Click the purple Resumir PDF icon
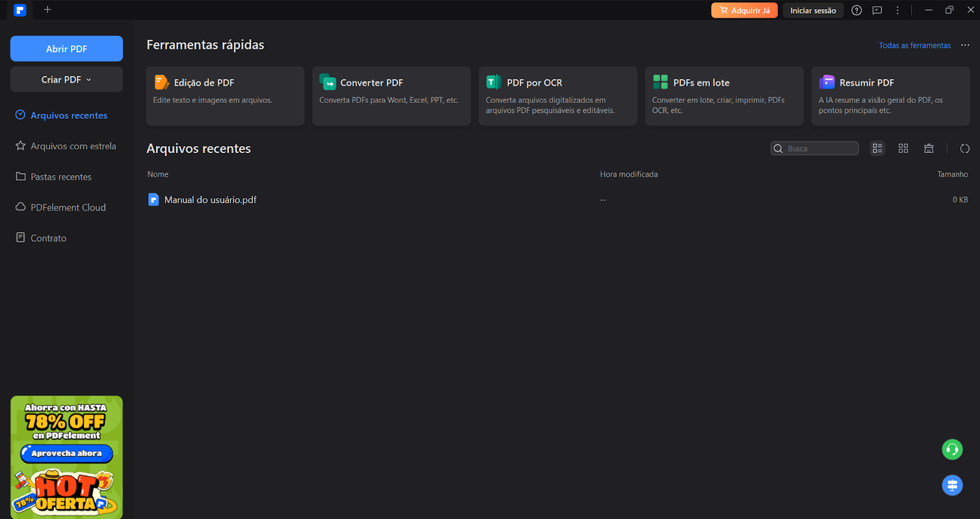The image size is (980, 519). 827,82
